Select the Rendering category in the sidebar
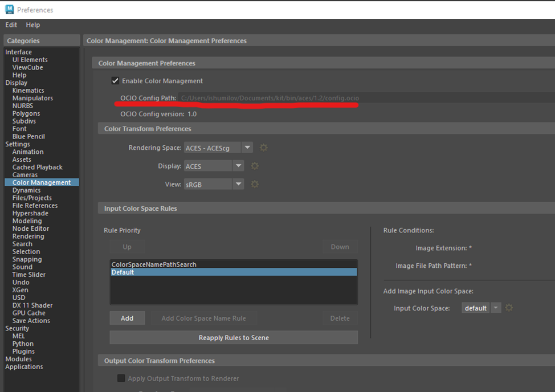Screen dimensions: 555x392 coord(28,236)
